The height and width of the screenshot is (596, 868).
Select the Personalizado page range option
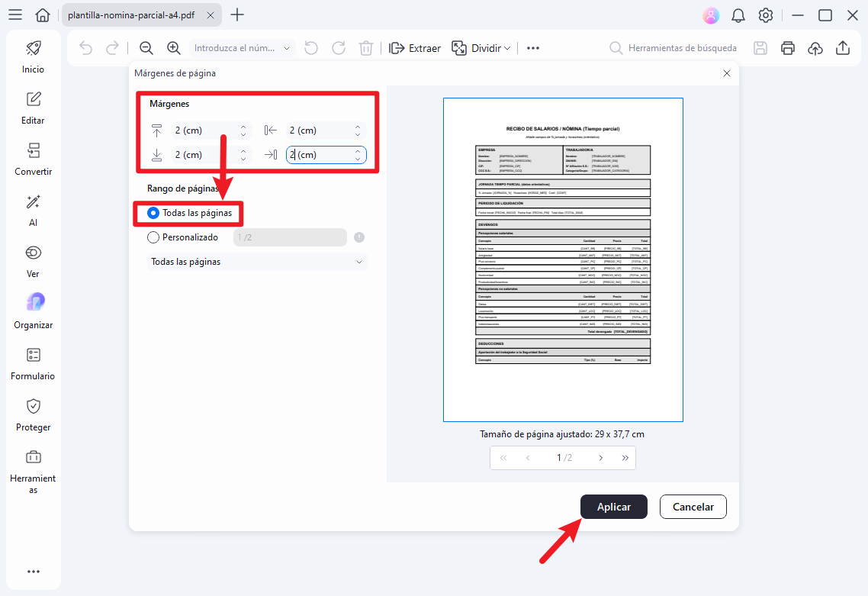tap(153, 237)
